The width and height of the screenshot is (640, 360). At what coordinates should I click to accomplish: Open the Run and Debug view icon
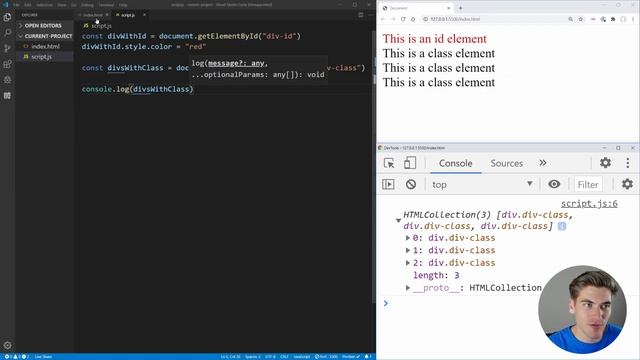(x=7, y=80)
